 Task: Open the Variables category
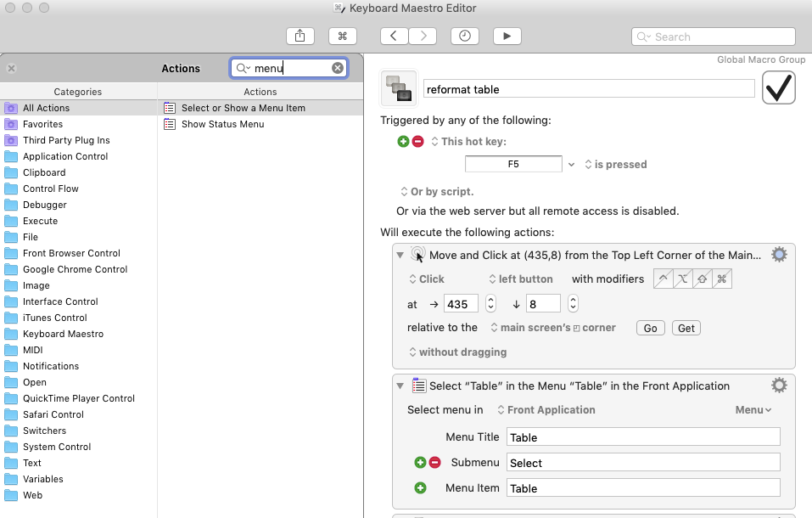click(x=79, y=479)
